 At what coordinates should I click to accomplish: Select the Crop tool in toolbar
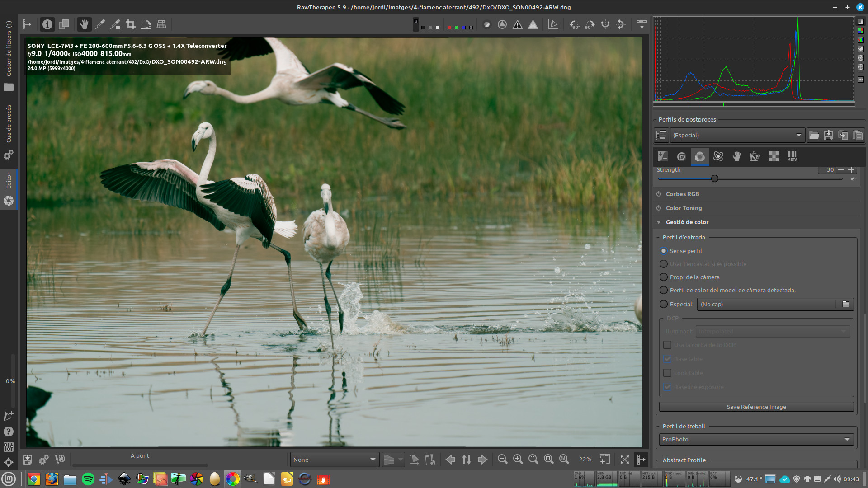point(131,24)
